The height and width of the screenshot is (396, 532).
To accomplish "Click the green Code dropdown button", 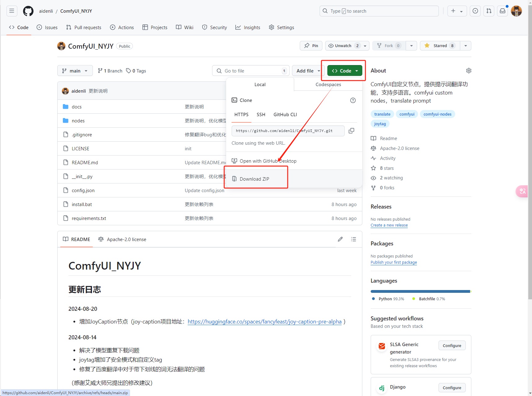I will pos(345,71).
